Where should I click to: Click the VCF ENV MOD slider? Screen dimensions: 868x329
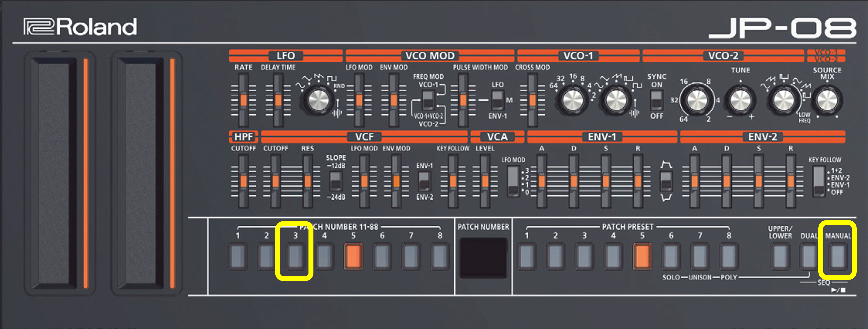(x=396, y=181)
